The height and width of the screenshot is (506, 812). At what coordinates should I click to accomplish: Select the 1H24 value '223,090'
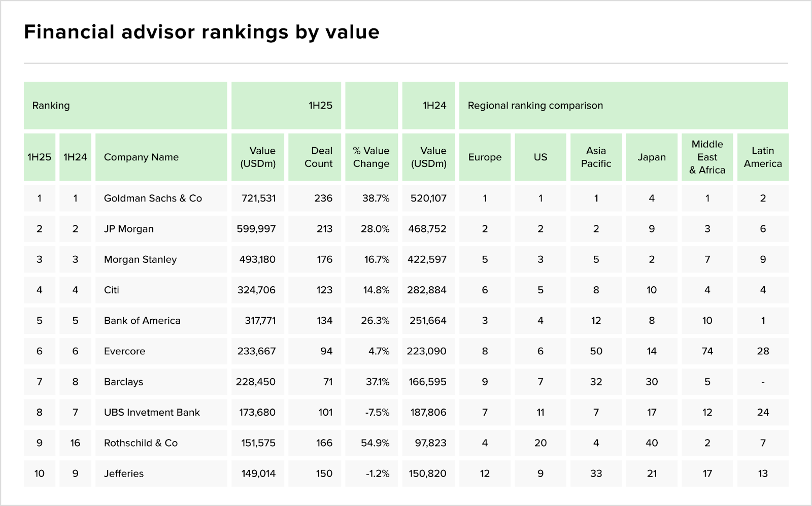click(429, 351)
